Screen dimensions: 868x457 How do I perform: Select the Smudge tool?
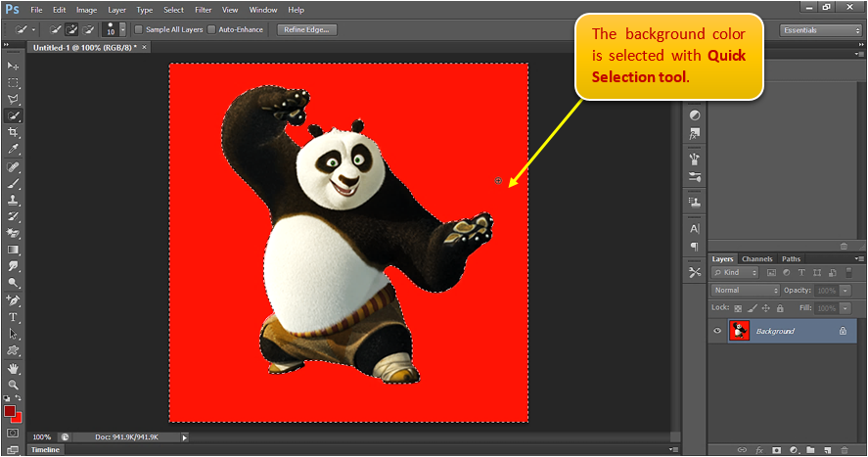13,266
